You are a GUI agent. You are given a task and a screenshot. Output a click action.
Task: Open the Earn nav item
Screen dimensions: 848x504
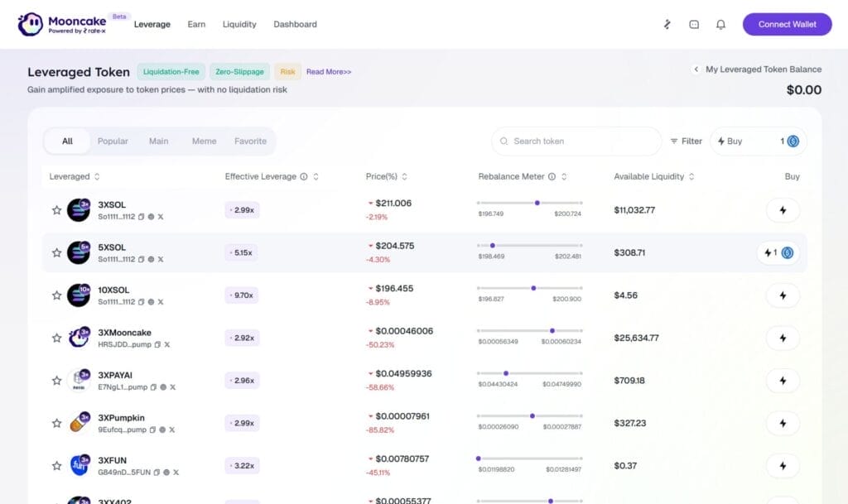[x=196, y=24]
